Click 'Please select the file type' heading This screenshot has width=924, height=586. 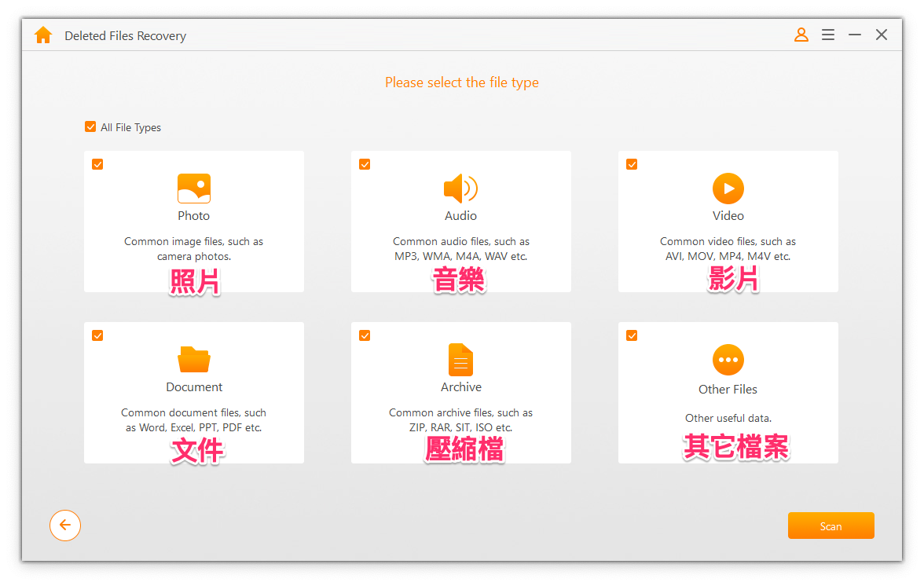(462, 82)
